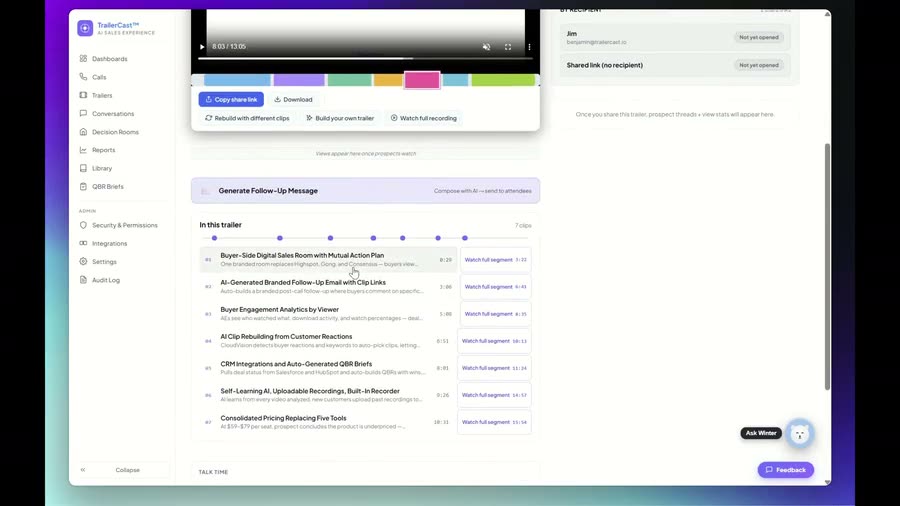
Task: Click Build your own trailer
Action: (x=340, y=118)
